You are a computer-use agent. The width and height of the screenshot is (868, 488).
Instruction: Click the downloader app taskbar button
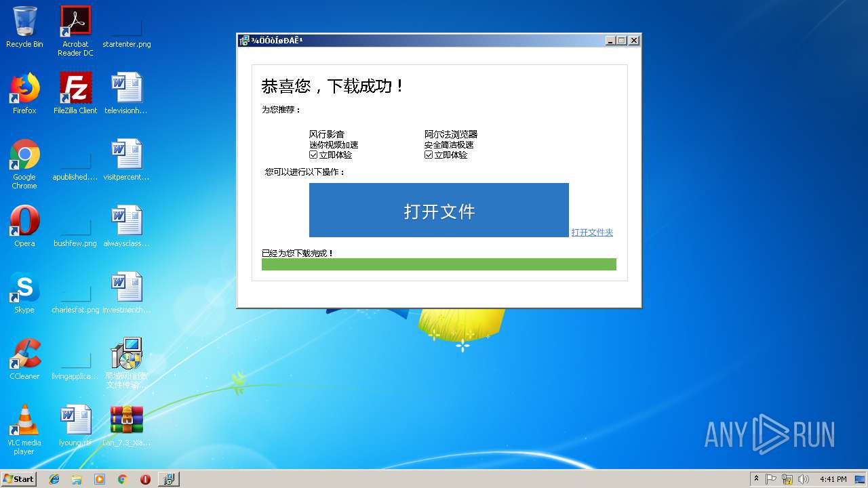(x=169, y=479)
